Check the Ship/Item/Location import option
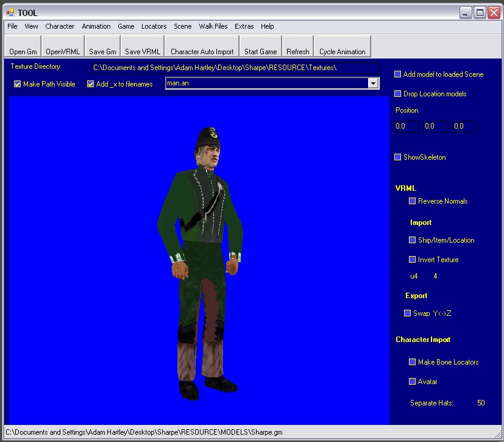Image resolution: width=504 pixels, height=442 pixels. tap(412, 240)
